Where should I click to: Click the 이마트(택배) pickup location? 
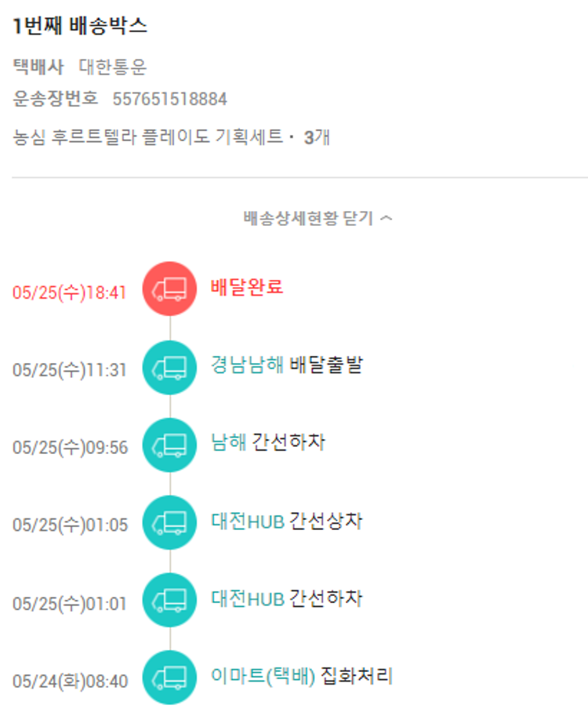[x=263, y=676]
